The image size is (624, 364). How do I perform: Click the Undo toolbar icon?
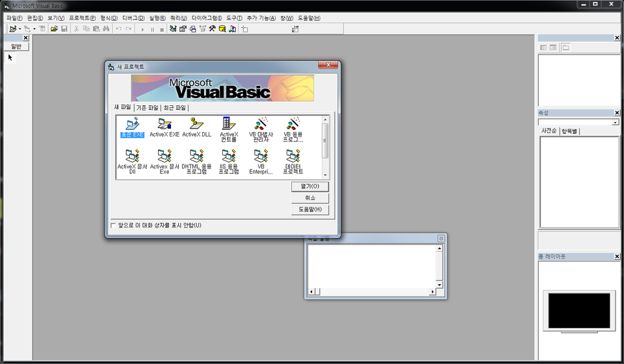tap(118, 29)
